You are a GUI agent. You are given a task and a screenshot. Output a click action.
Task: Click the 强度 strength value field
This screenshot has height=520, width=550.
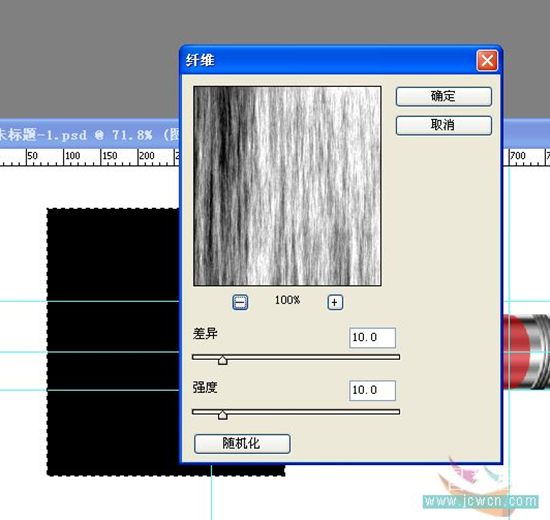pos(372,390)
